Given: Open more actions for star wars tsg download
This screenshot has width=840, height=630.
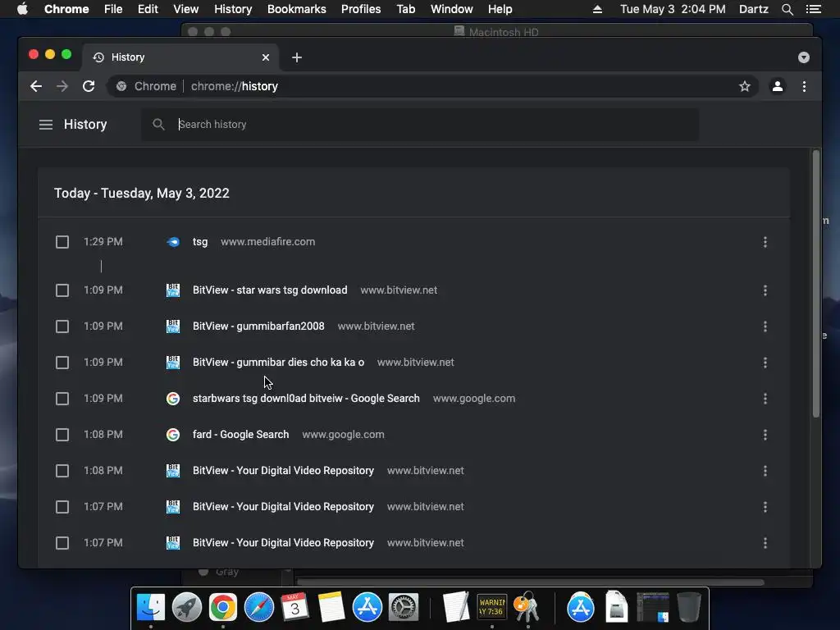Looking at the screenshot, I should pos(765,290).
